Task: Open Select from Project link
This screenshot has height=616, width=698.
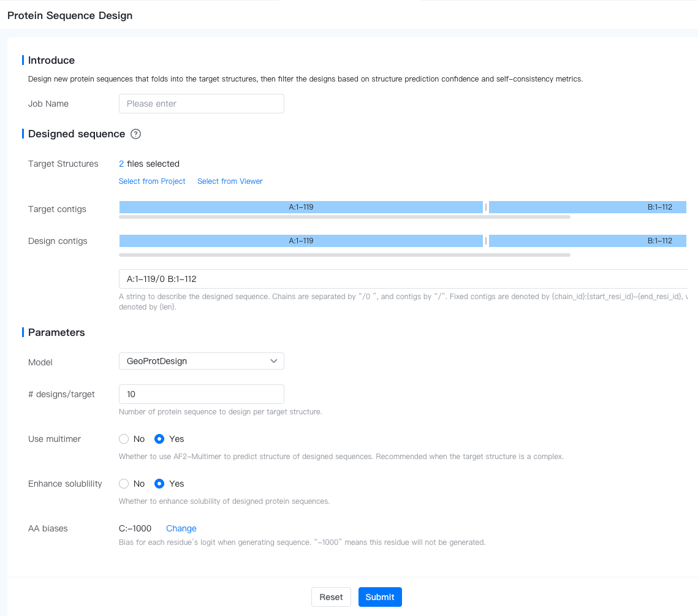Action: point(152,181)
